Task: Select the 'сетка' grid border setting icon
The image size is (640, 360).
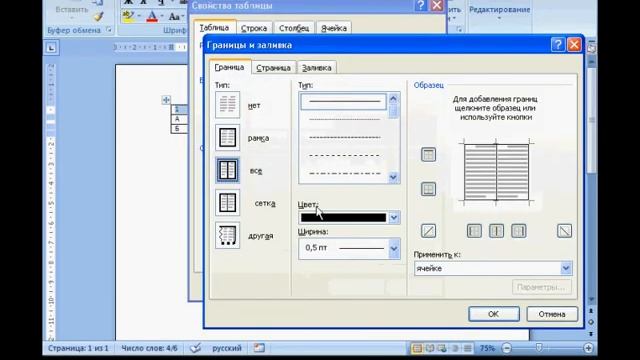Action: pos(227,202)
